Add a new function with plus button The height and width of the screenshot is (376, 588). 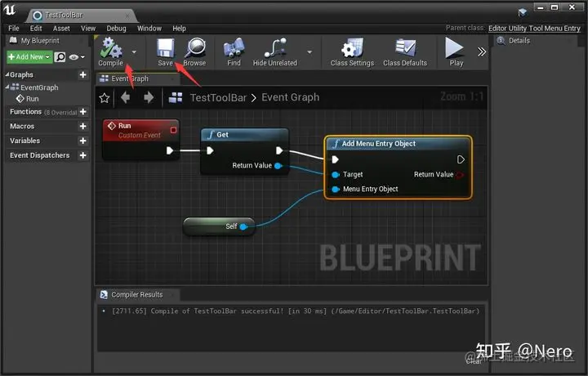(82, 112)
